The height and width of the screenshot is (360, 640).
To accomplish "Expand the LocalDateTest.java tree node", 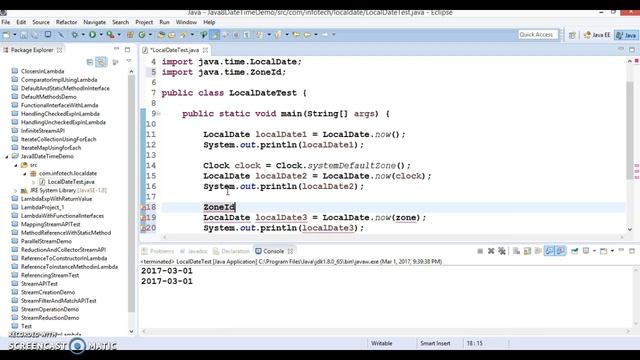I will [x=34, y=182].
